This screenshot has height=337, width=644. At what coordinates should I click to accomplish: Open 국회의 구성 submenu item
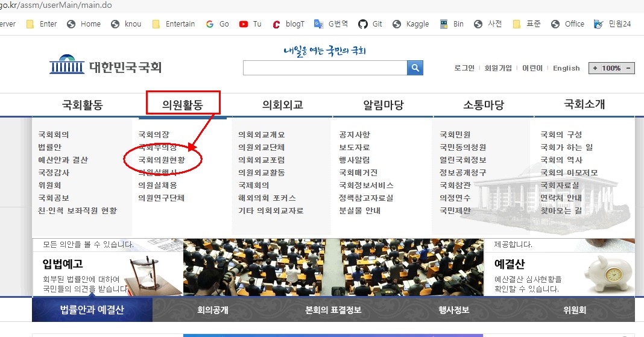click(561, 134)
